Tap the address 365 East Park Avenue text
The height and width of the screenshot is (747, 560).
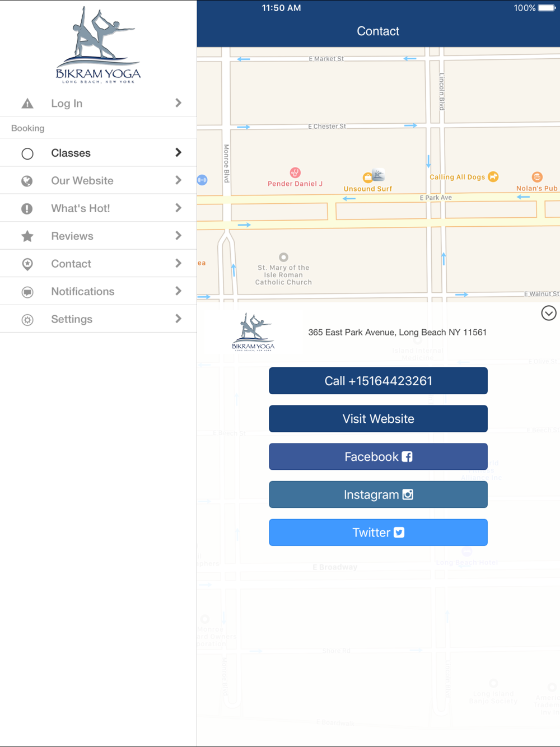point(397,332)
